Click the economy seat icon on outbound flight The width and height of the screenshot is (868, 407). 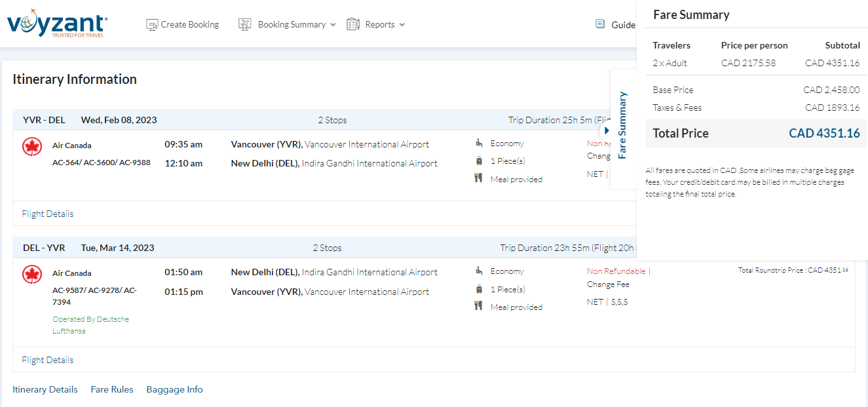479,143
